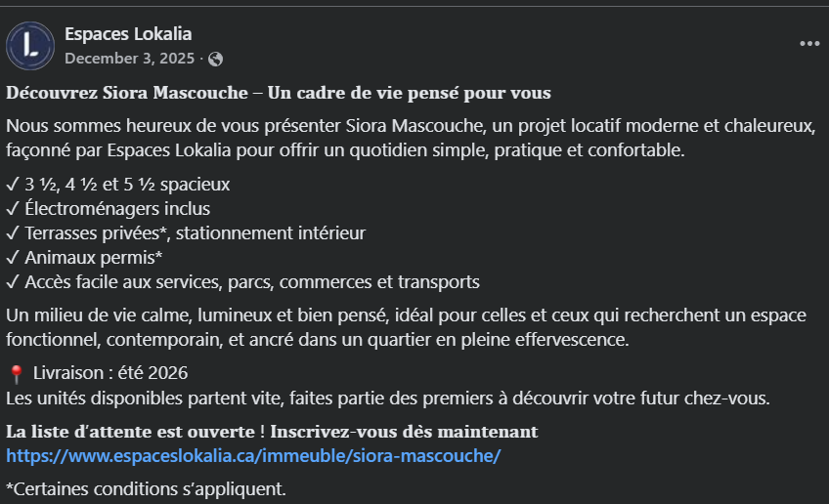The width and height of the screenshot is (829, 504).
Task: Click the checkmark before "Électroménagers inclus"
Action: pyautogui.click(x=12, y=209)
